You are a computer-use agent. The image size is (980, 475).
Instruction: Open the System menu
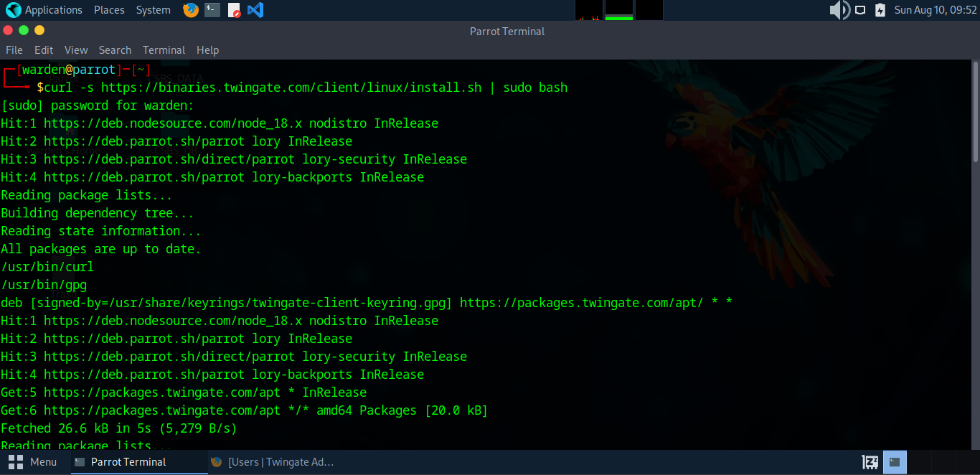pos(153,10)
